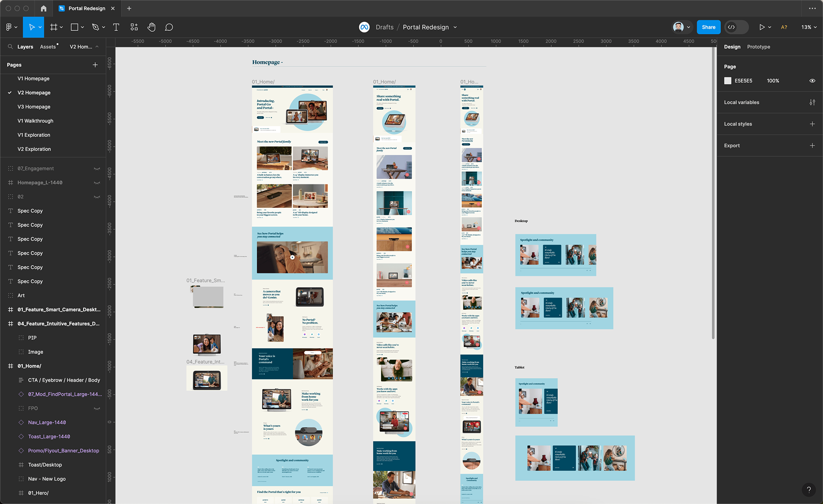The width and height of the screenshot is (823, 504).
Task: Switch to the Design tab
Action: click(x=732, y=47)
